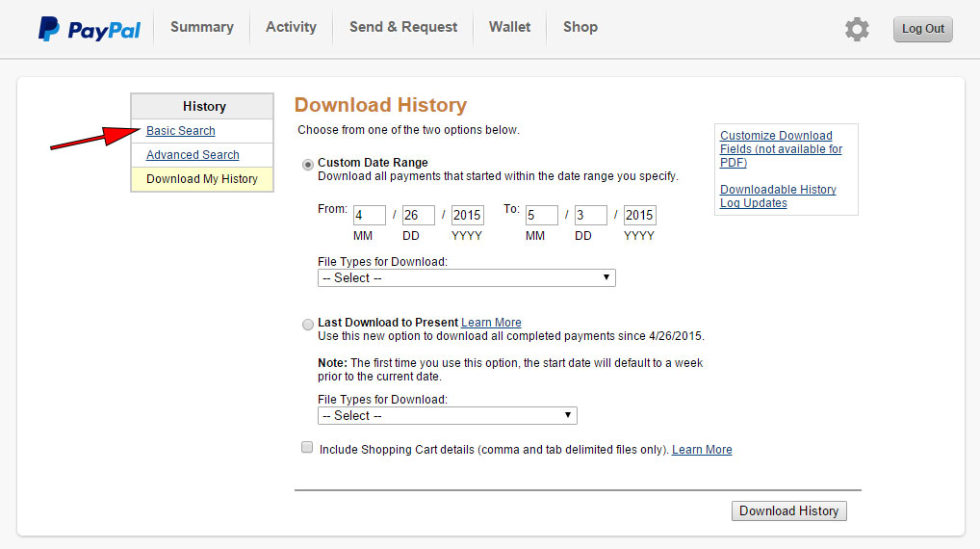This screenshot has height=549, width=980.
Task: Open the Advanced Search link
Action: point(193,154)
